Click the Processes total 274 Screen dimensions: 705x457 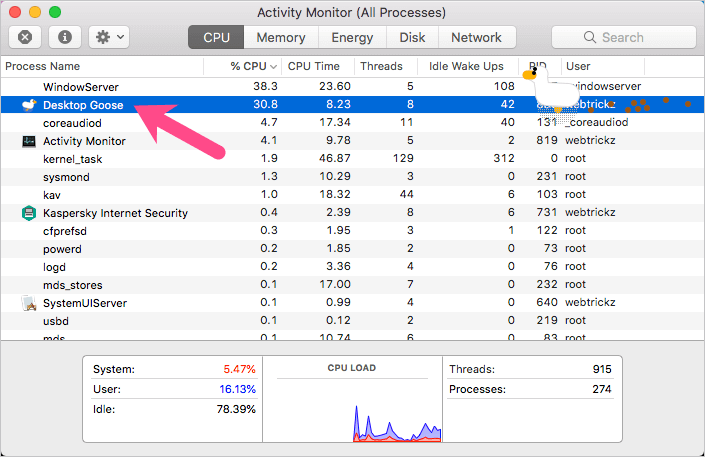602,389
